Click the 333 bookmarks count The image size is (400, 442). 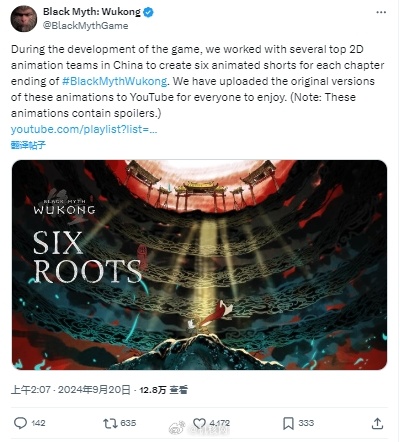click(x=306, y=423)
